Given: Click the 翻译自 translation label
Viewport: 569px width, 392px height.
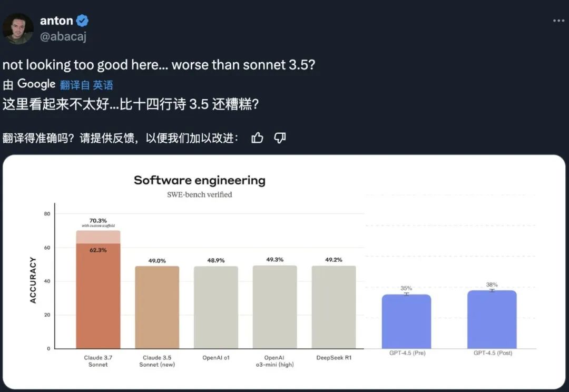Looking at the screenshot, I should point(73,84).
